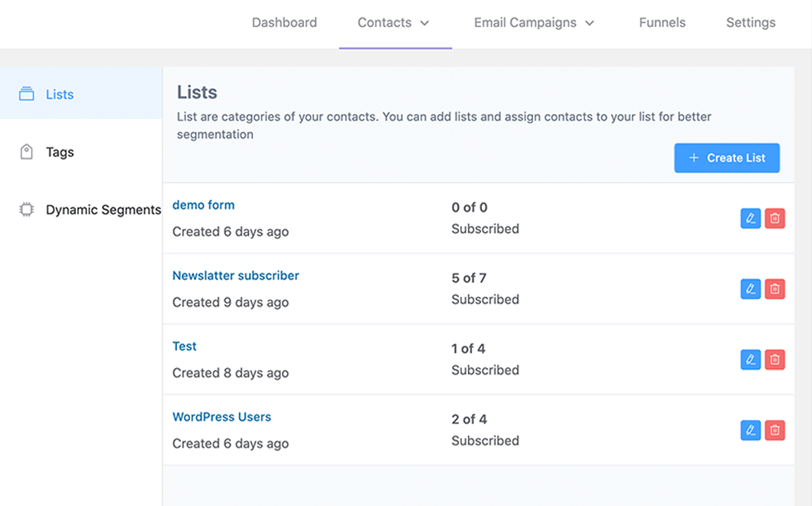Open the Email Campaigns dropdown
The height and width of the screenshot is (506, 812).
coord(534,22)
